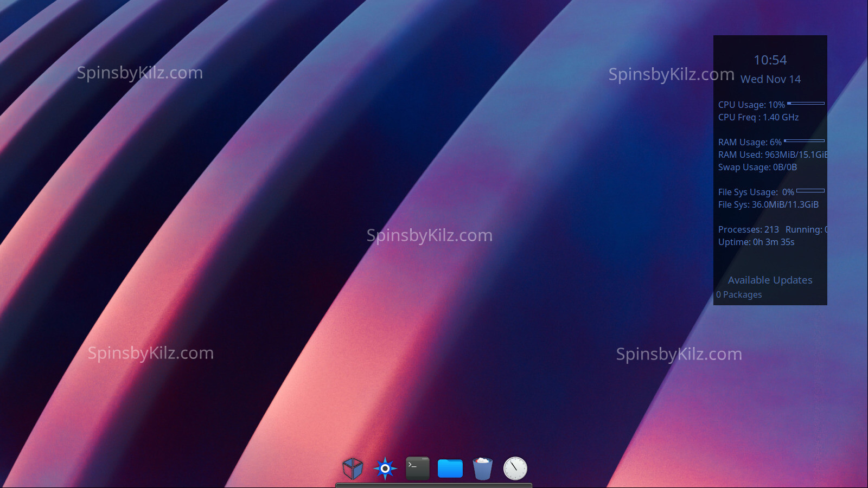Click the Processes count in widget
The width and height of the screenshot is (868, 488).
point(748,230)
